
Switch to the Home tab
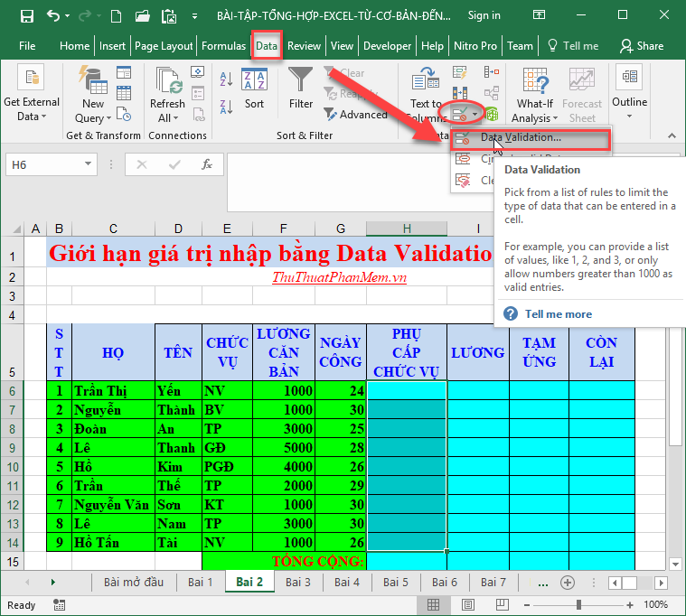point(74,46)
